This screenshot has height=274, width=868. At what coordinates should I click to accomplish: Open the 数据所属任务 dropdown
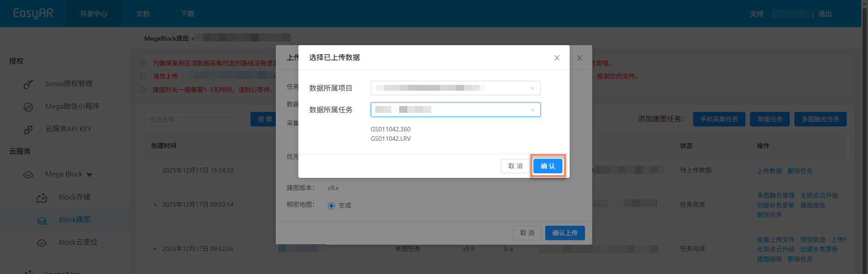(x=455, y=110)
